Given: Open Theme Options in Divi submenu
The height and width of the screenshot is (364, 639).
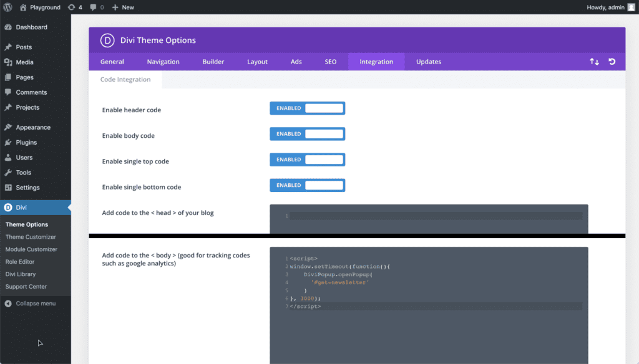Looking at the screenshot, I should pos(27,225).
